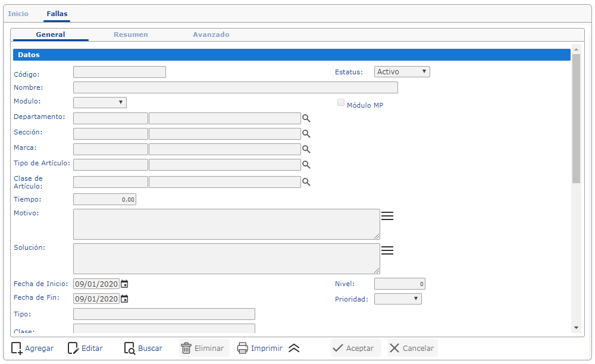Click into the Nombre text field
The width and height of the screenshot is (595, 364).
(x=235, y=87)
